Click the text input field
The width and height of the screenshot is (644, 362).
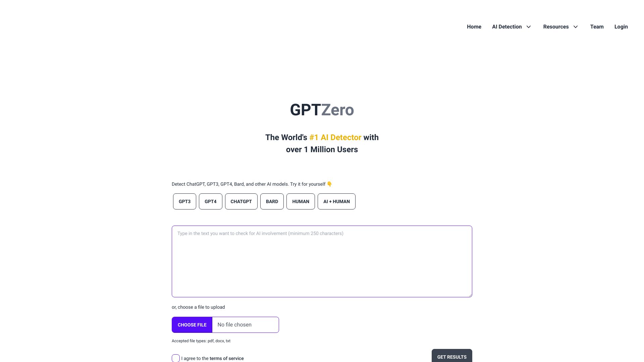pos(322,261)
